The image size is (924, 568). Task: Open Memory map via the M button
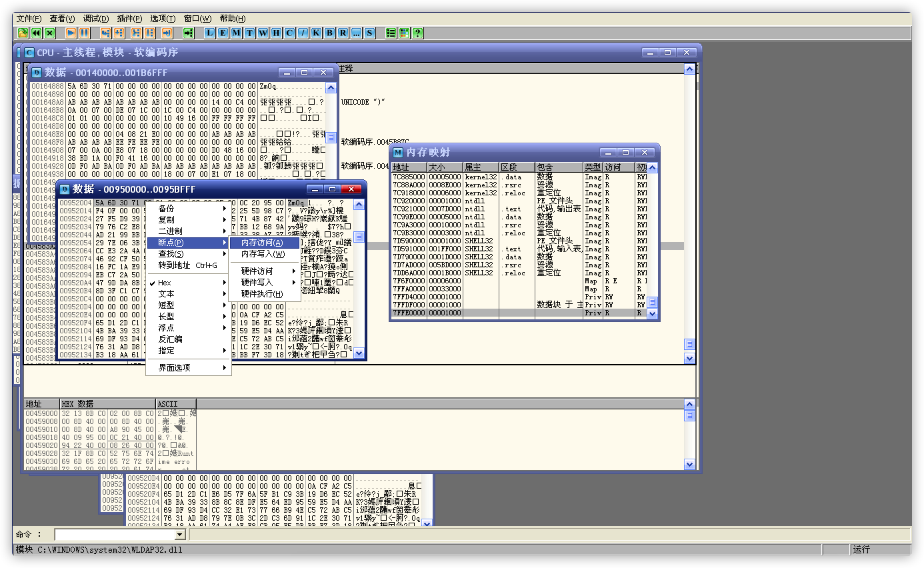point(236,33)
